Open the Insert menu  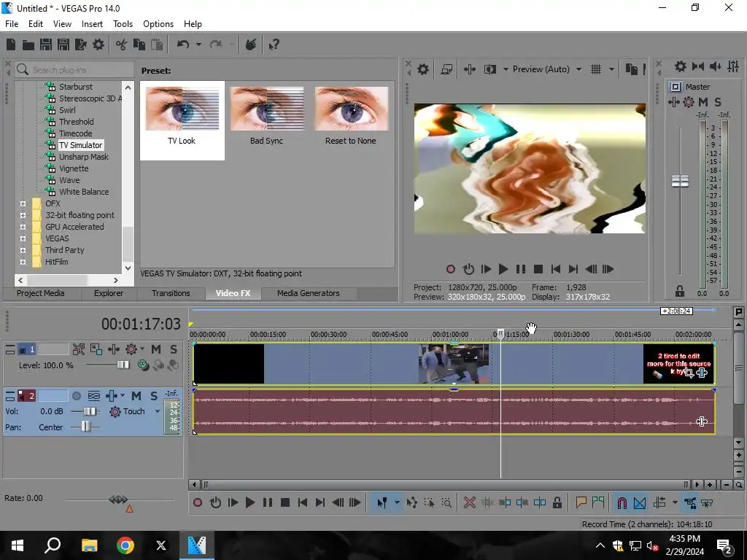pos(92,24)
